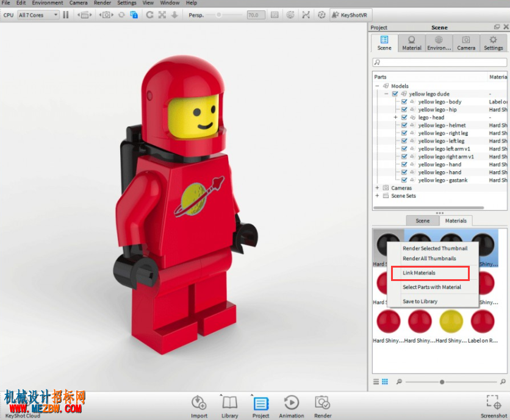Open the Animation timeline
The width and height of the screenshot is (510, 420).
click(292, 407)
